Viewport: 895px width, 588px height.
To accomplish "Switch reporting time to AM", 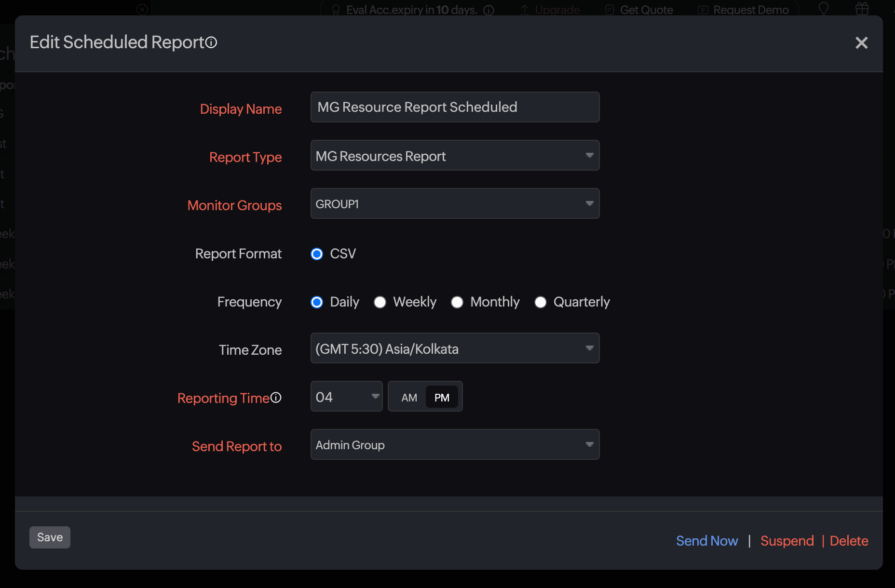I will click(x=409, y=398).
